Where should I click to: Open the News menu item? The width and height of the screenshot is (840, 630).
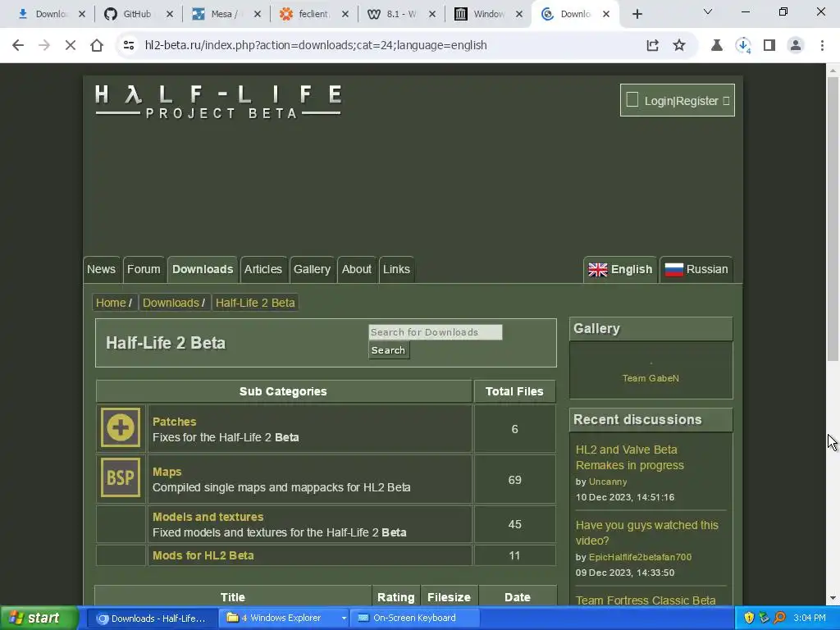point(101,269)
